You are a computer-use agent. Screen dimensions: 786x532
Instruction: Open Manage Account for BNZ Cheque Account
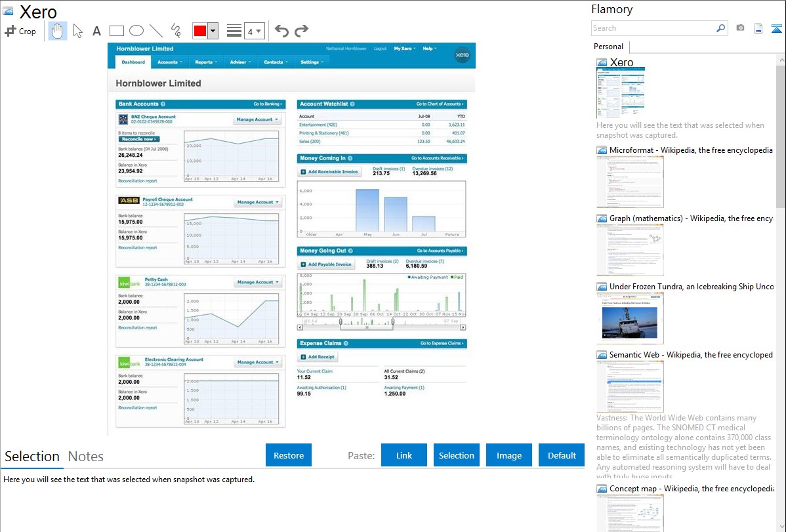tap(258, 119)
